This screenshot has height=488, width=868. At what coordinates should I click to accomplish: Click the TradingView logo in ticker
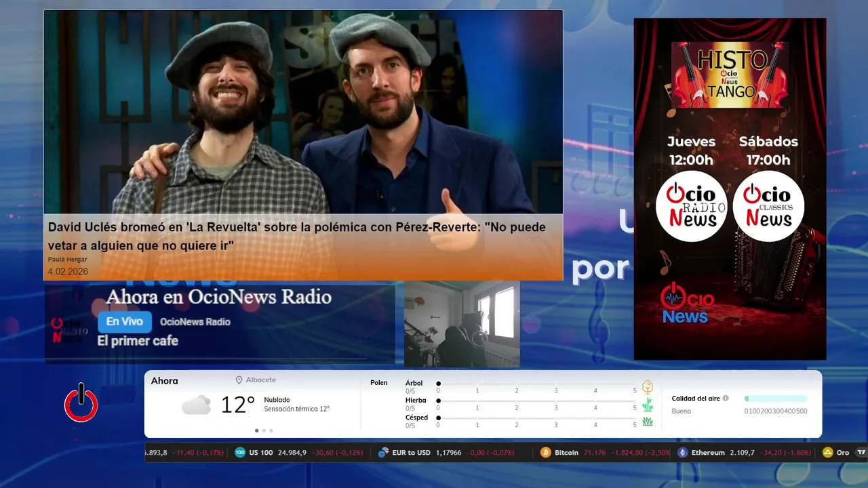[861, 453]
